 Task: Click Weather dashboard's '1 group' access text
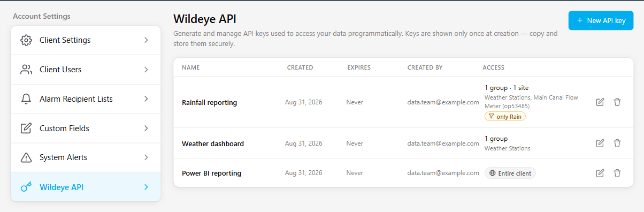496,139
